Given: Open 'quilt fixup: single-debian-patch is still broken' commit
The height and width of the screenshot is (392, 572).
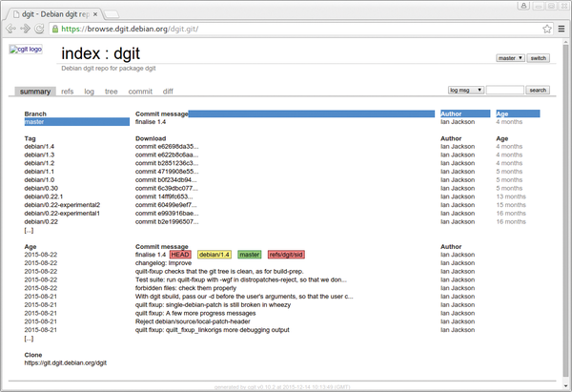Looking at the screenshot, I should click(x=213, y=305).
